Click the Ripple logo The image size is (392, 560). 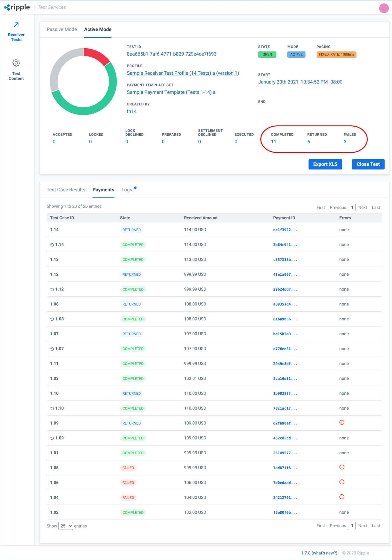(x=17, y=7)
